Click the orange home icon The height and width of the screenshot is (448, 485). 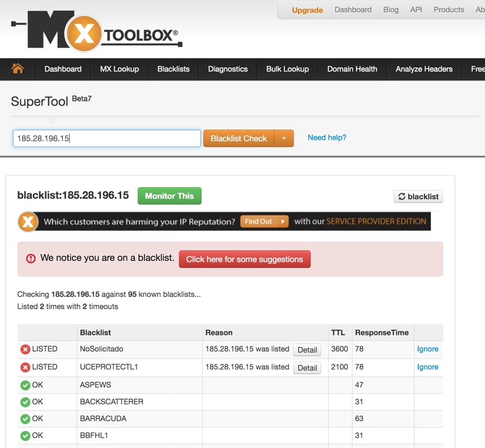pos(17,69)
